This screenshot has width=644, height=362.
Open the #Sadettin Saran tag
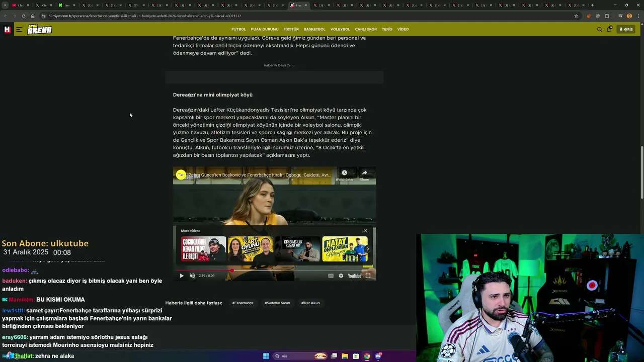[277, 303]
